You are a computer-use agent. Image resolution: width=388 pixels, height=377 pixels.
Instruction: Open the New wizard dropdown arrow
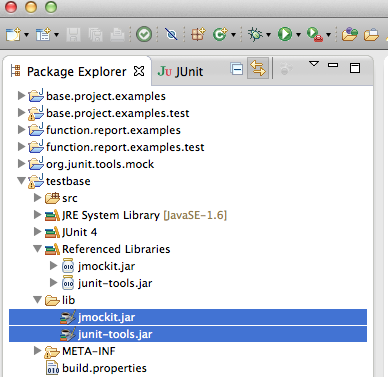coord(26,35)
